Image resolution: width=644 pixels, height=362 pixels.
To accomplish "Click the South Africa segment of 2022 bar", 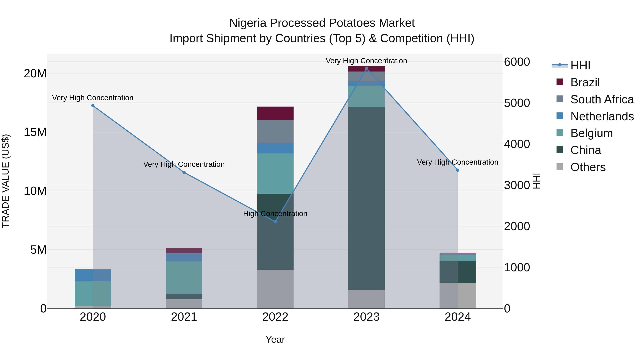I will click(x=275, y=131).
